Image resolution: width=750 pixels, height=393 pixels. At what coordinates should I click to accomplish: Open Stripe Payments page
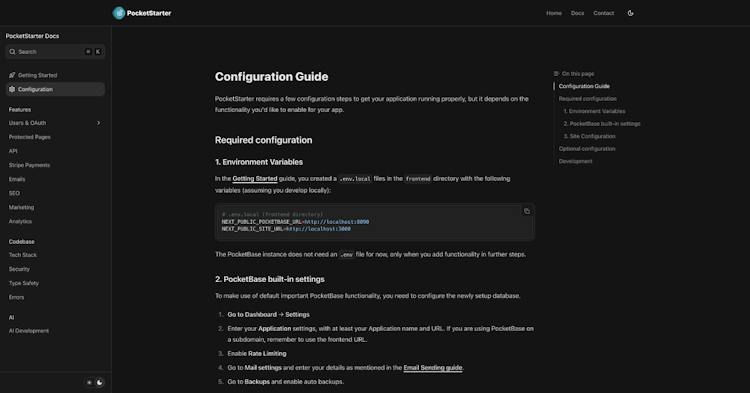coord(29,165)
